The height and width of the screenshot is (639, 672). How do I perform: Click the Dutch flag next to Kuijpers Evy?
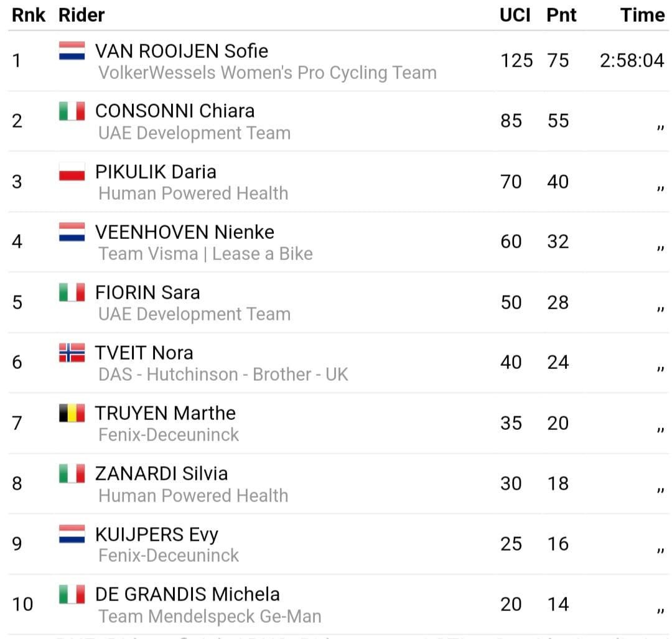pyautogui.click(x=72, y=534)
